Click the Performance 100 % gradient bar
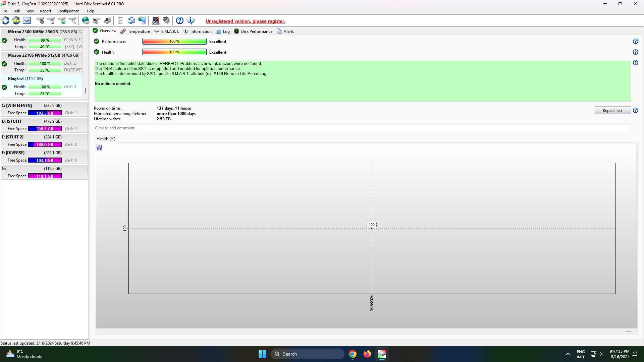The height and width of the screenshot is (362, 644). (x=174, y=41)
